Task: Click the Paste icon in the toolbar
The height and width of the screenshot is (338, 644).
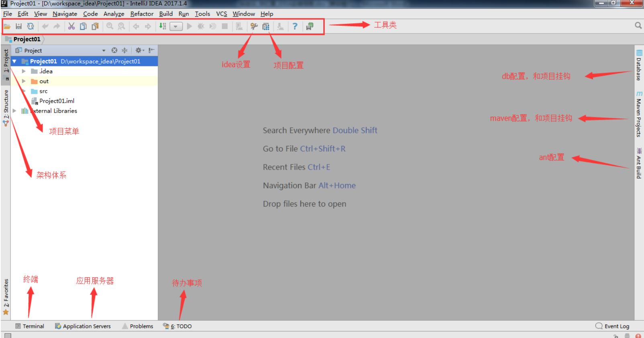Action: point(95,27)
